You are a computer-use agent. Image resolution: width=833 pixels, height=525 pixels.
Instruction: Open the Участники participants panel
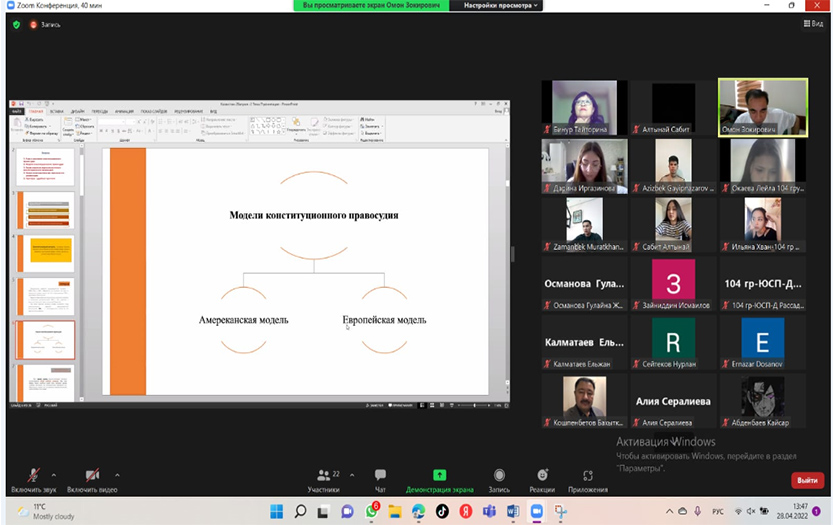point(323,479)
